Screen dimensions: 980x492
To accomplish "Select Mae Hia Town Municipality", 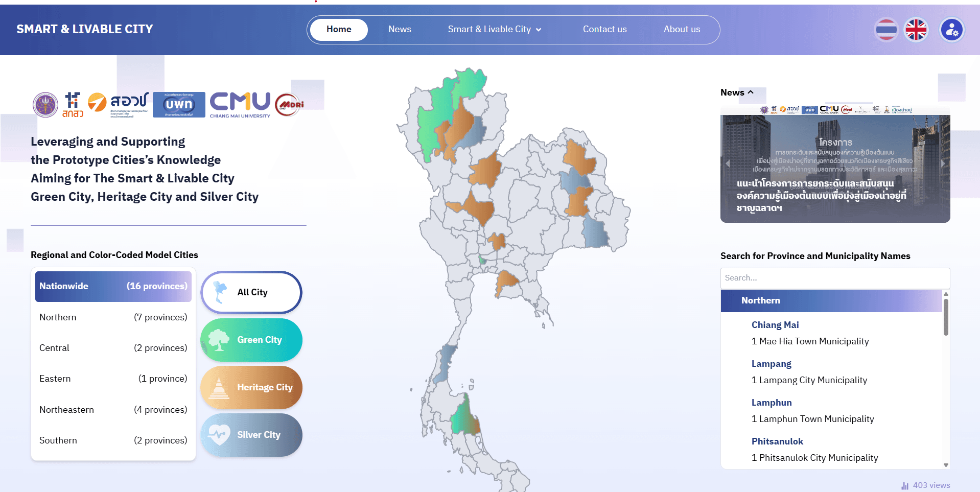I will (x=810, y=341).
